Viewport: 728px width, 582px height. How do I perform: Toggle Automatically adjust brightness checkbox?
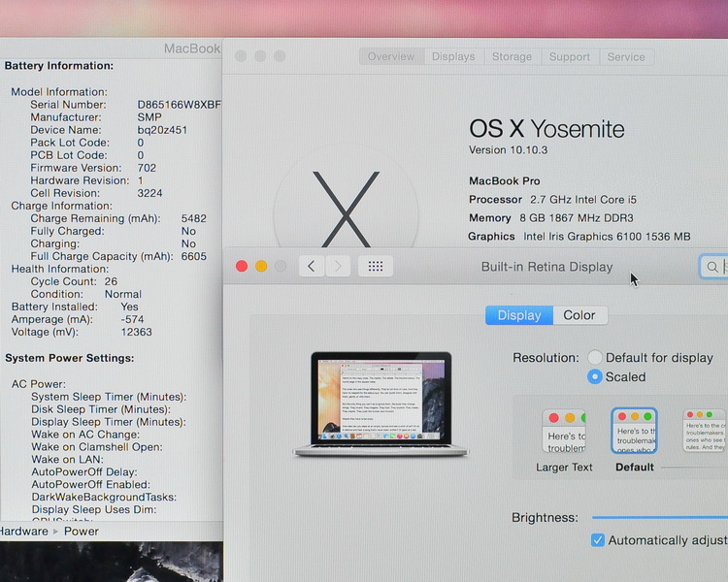click(598, 539)
